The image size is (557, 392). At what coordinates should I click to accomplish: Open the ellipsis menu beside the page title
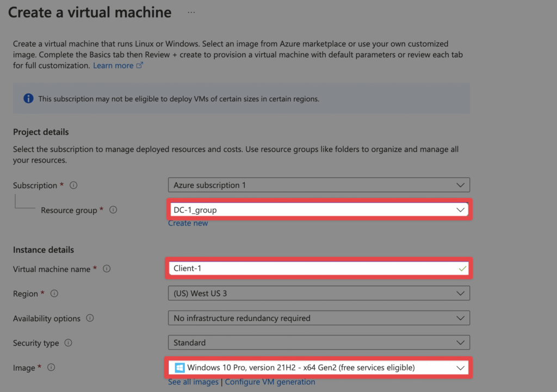[x=191, y=12]
